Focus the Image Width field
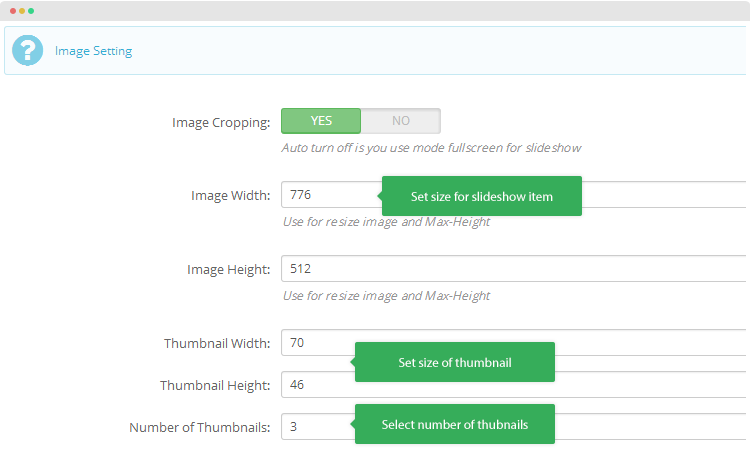Image resolution: width=750 pixels, height=468 pixels. (x=330, y=195)
